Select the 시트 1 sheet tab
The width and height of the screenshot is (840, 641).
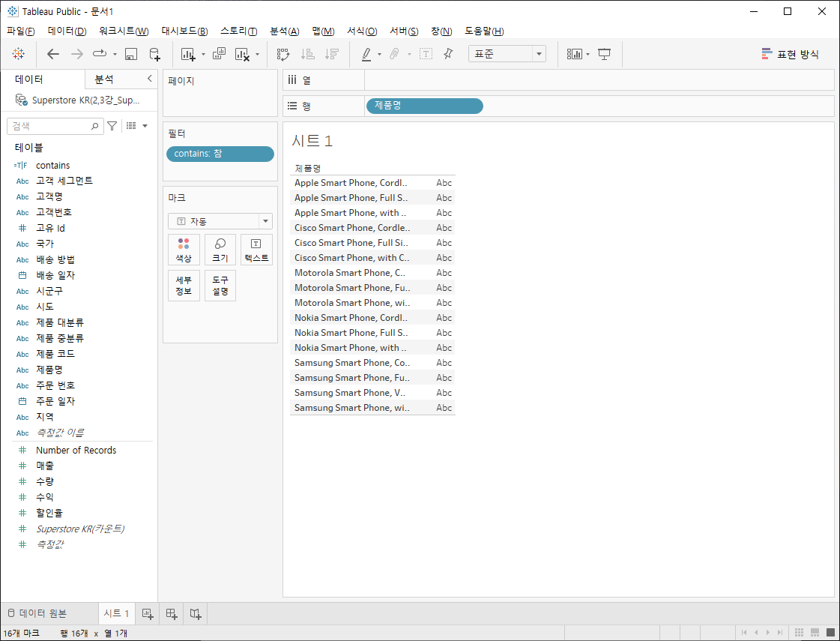click(116, 614)
